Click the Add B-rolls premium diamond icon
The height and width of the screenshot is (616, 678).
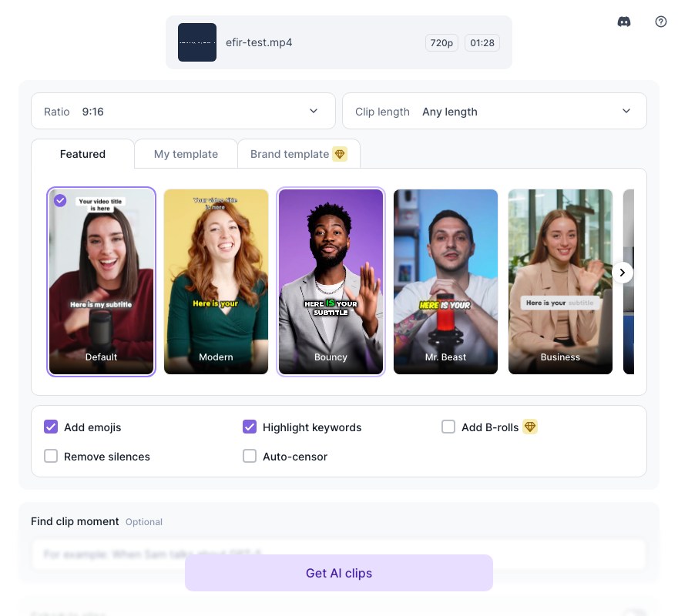click(x=530, y=427)
